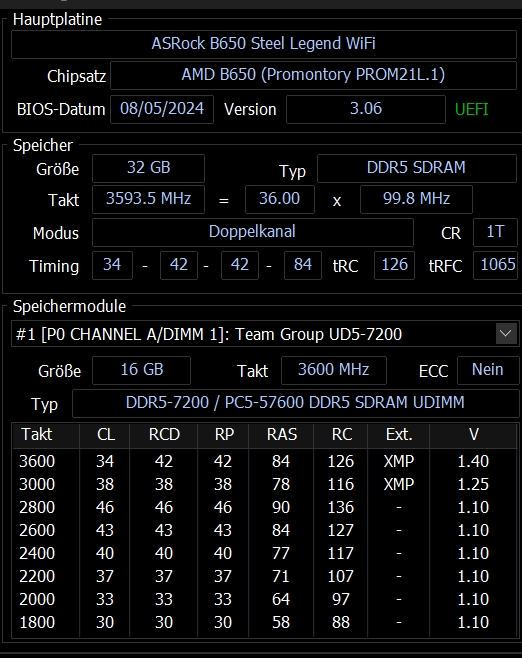This screenshot has height=658, width=522.
Task: Click the V column header
Action: coord(473,435)
